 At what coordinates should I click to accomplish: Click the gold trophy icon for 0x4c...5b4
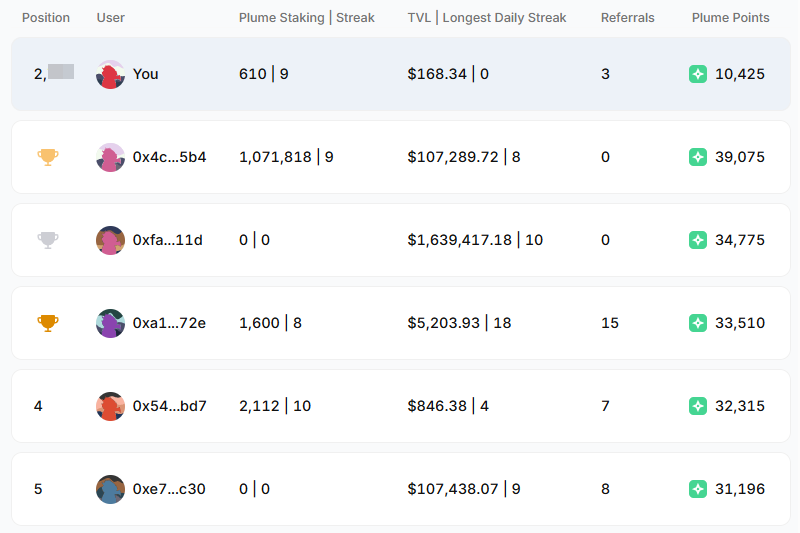[x=48, y=157]
